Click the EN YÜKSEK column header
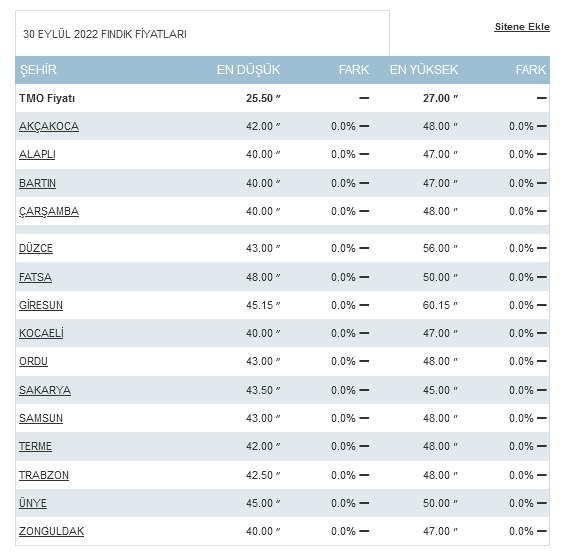This screenshot has height=556, width=566. (x=424, y=70)
